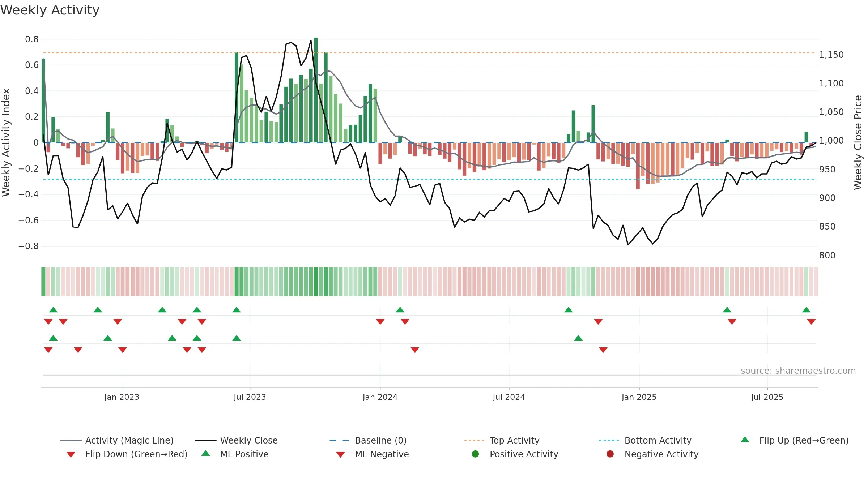The height and width of the screenshot is (488, 868).
Task: Click the darkest green cell in the heat strip
Action: pyautogui.click(x=316, y=282)
